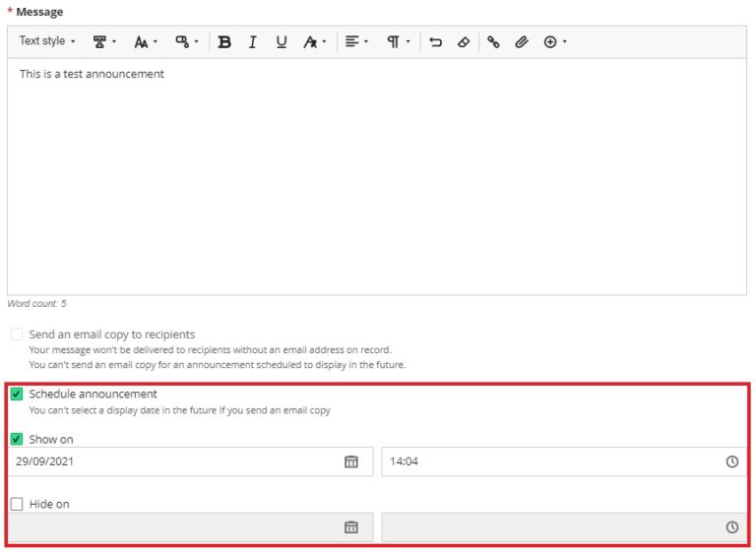Click inside the message text area
The width and height of the screenshot is (756, 550).
click(377, 176)
